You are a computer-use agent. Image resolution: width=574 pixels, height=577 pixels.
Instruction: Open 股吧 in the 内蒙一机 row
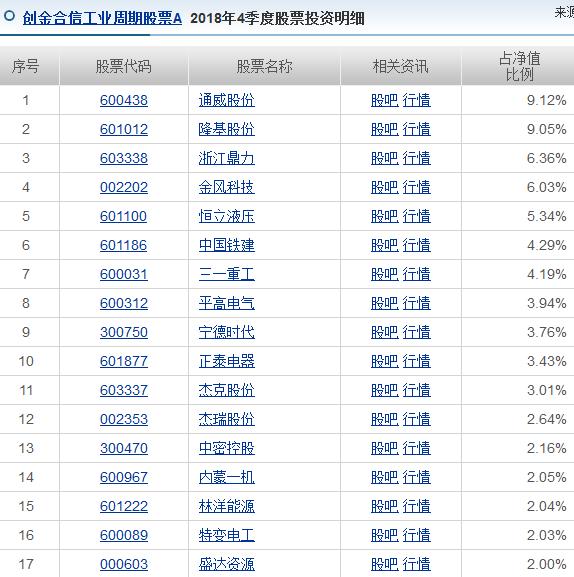point(385,477)
